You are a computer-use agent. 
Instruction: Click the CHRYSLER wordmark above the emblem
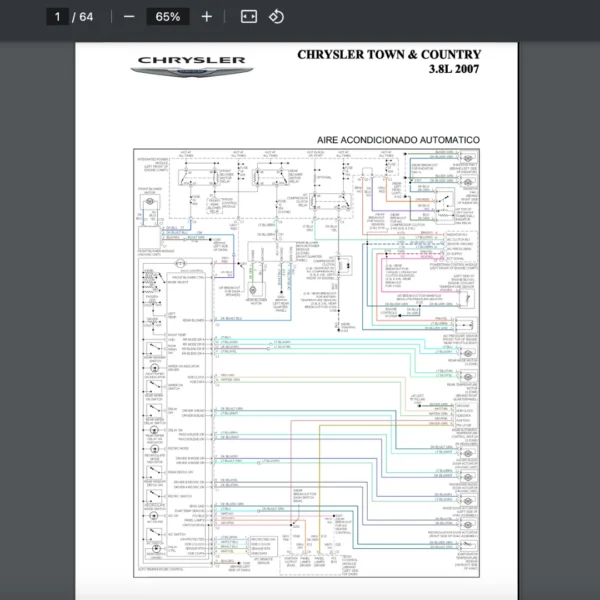pos(192,61)
